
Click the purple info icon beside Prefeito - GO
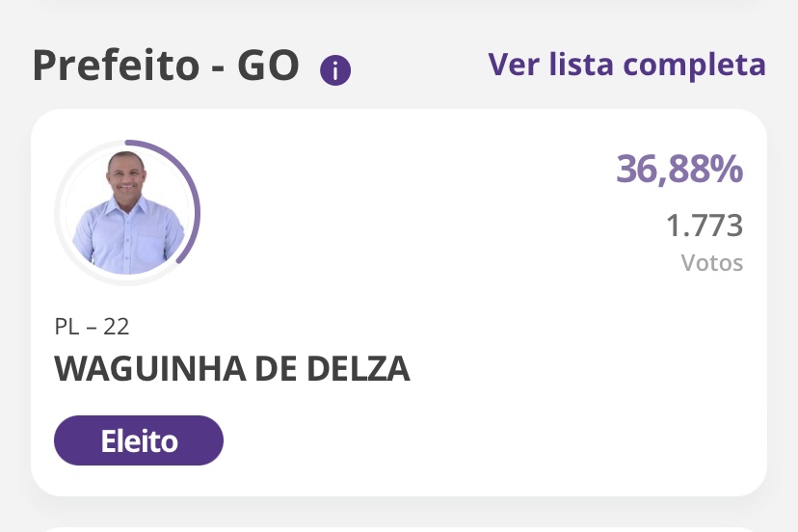pos(334,70)
